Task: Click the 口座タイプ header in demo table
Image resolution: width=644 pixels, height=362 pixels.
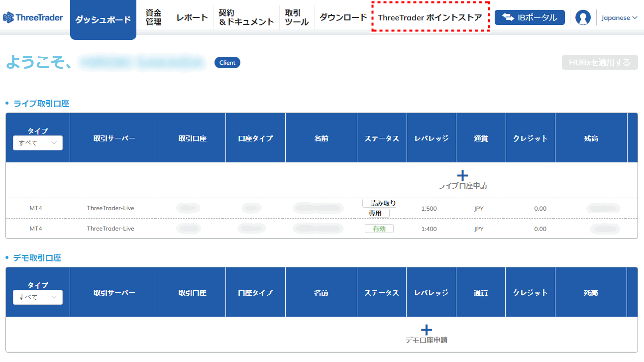Action: tap(255, 293)
